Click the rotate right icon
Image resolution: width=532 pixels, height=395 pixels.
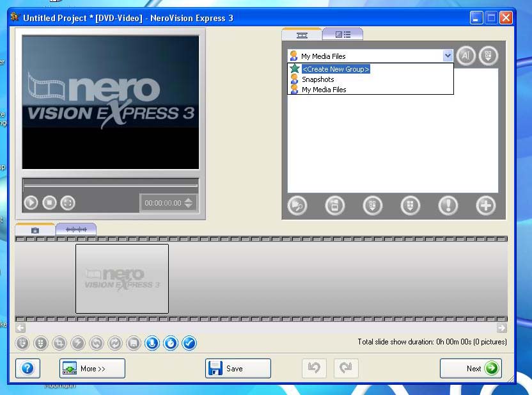[x=115, y=343]
